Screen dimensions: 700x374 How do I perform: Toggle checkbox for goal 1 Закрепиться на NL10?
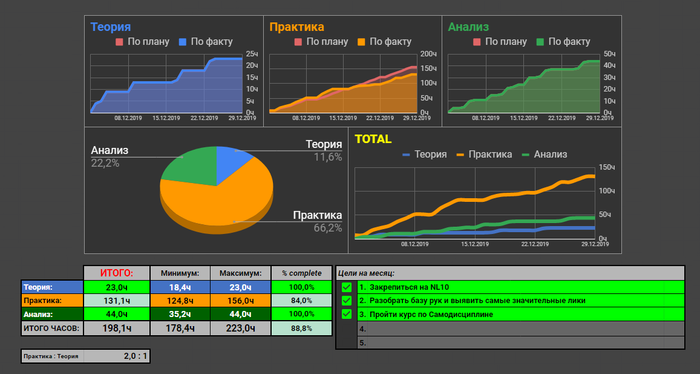pos(346,287)
